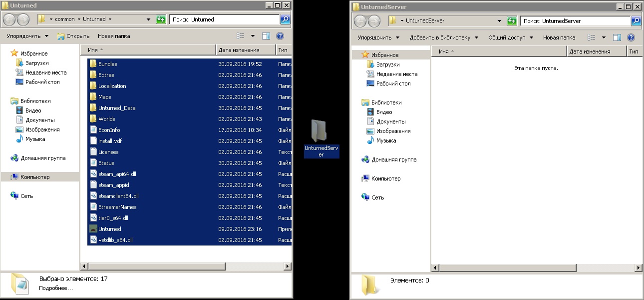Open address history dropdown in Unturned window
Viewport: 644px width, 300px height.
tap(148, 19)
